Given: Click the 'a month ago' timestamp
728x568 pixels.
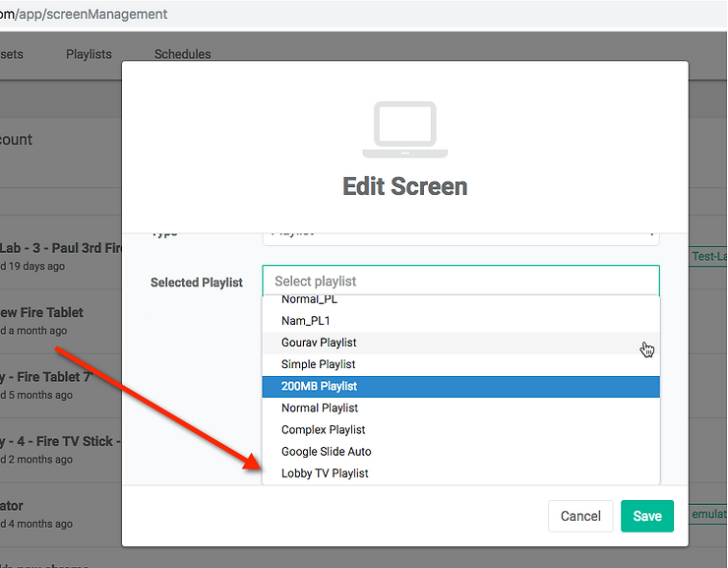Looking at the screenshot, I should point(37,331).
